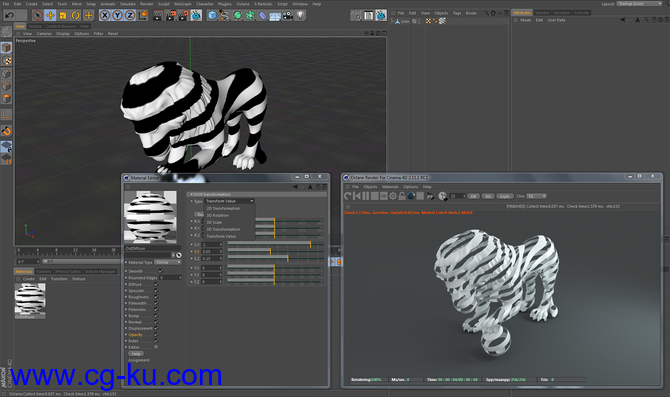Screen dimensions: 670x397
Task: Open Edit Render Settings clapperboard icon
Action: click(x=184, y=15)
